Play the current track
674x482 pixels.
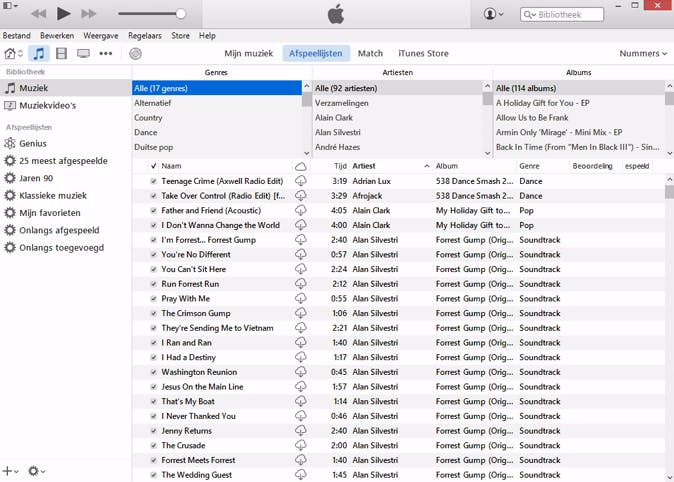pos(64,14)
